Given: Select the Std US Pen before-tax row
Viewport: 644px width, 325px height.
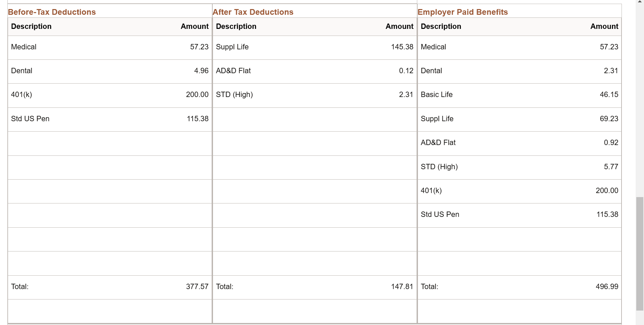Looking at the screenshot, I should [30, 119].
